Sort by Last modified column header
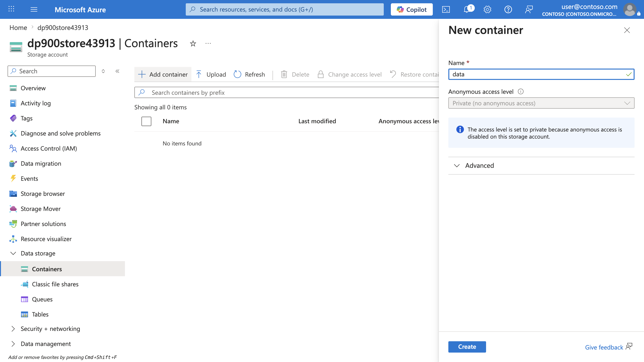Image resolution: width=644 pixels, height=362 pixels. 317,121
